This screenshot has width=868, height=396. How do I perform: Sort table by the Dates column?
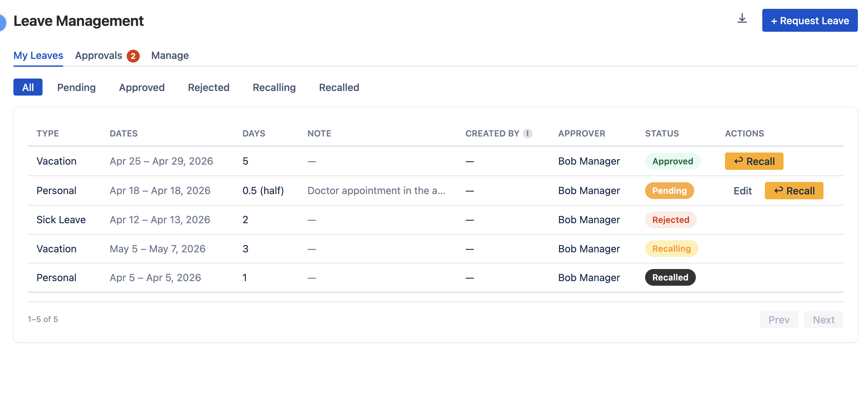(124, 133)
